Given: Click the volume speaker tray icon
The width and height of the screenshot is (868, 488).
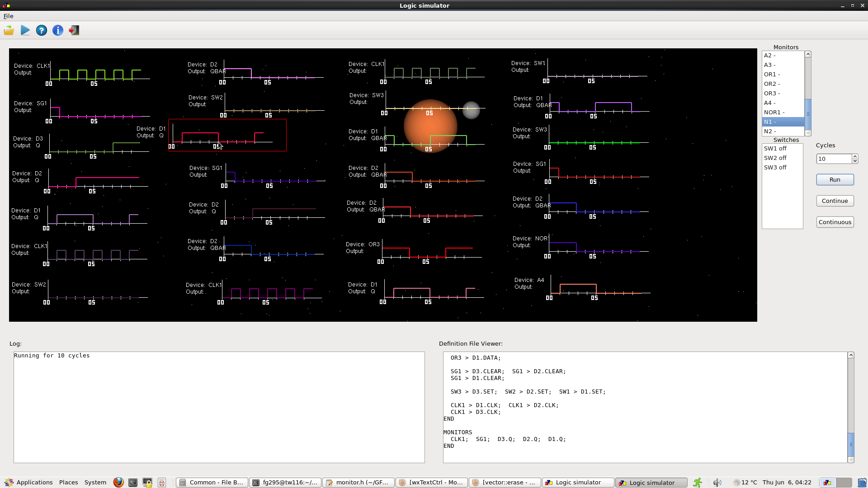Looking at the screenshot, I should pos(717,482).
